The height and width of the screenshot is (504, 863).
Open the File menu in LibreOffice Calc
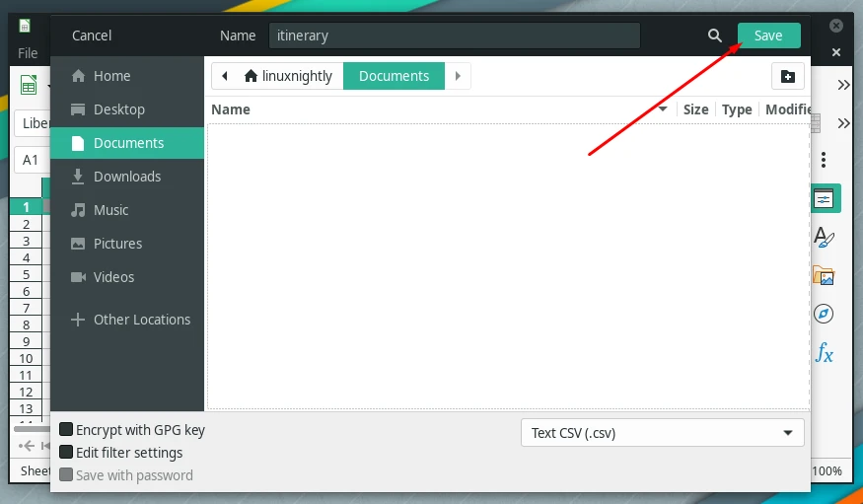click(28, 53)
